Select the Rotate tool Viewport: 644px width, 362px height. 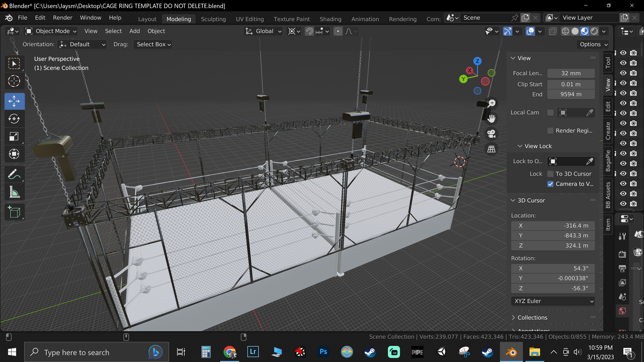[x=14, y=119]
